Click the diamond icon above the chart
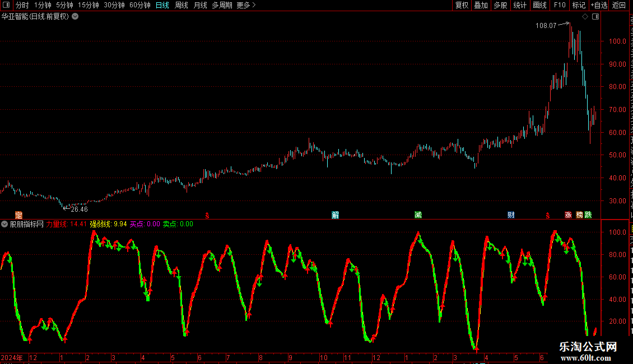Screen dimensions: 633x364 point(585,17)
